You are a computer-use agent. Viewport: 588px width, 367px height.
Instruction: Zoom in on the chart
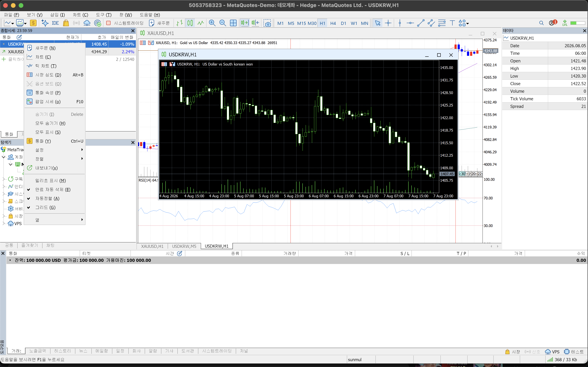point(212,23)
